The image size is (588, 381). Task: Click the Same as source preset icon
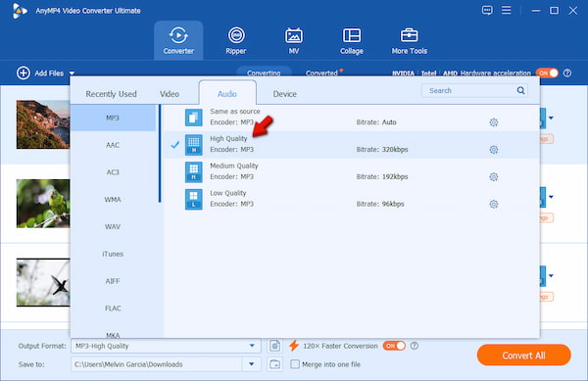click(x=193, y=118)
